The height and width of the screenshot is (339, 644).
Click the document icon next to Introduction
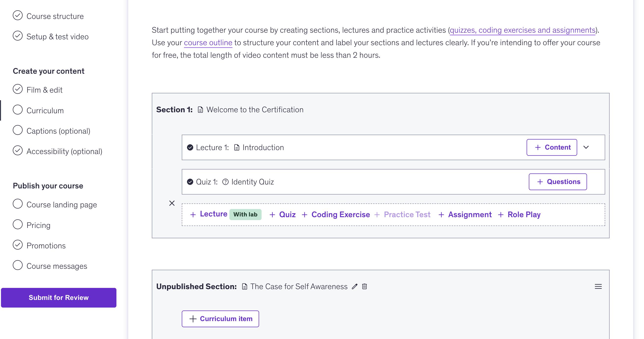237,147
